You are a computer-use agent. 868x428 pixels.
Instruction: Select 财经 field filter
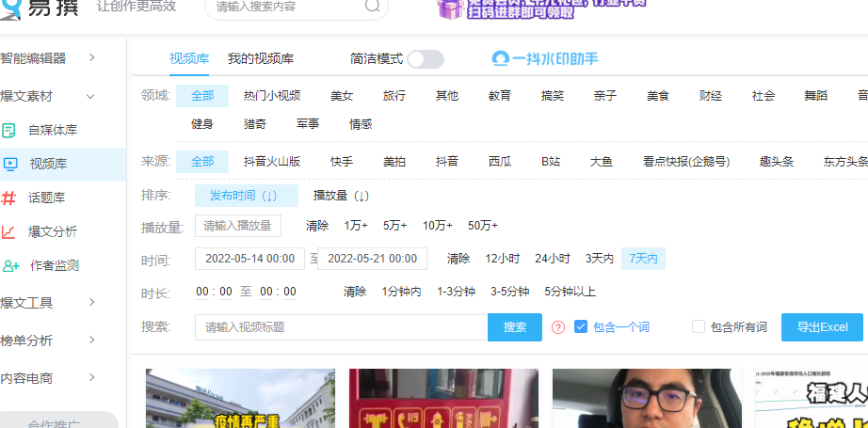tap(711, 96)
